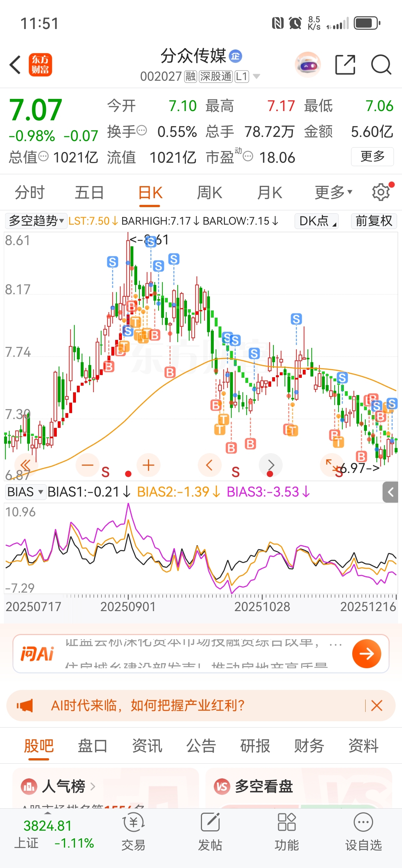This screenshot has width=402, height=868.
Task: Tap the BIAS3:-3.53 value
Action: pyautogui.click(x=268, y=492)
